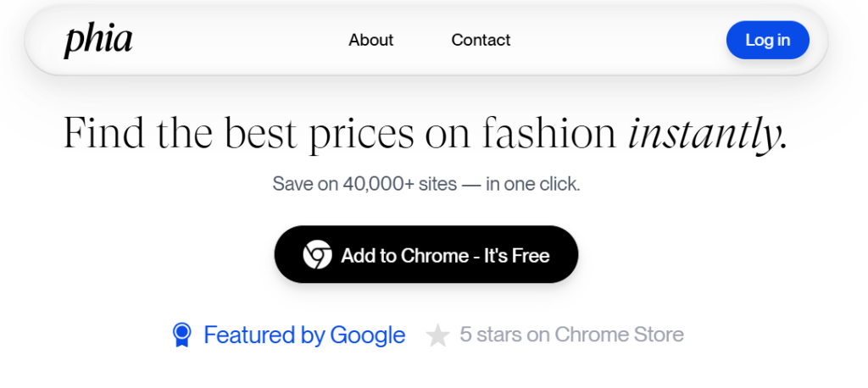Click the word "Google" in featured badge
Viewport: 868px width, 388px height.
click(368, 335)
